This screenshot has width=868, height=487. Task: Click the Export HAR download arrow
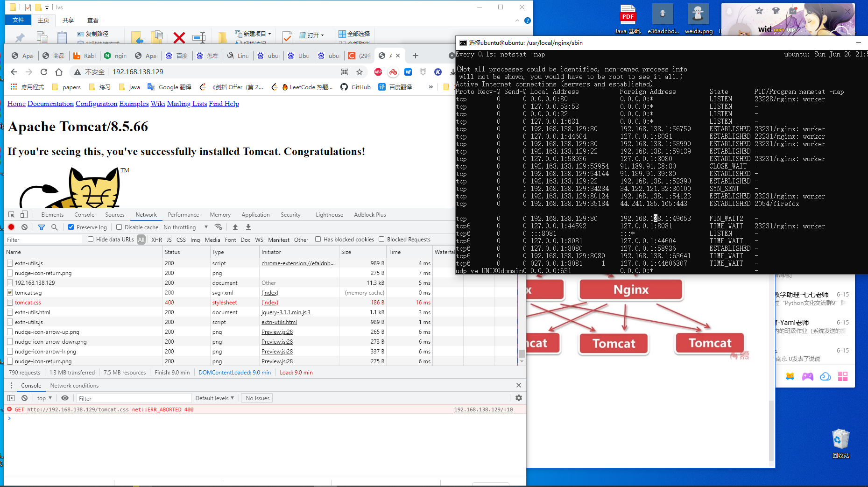coord(248,227)
